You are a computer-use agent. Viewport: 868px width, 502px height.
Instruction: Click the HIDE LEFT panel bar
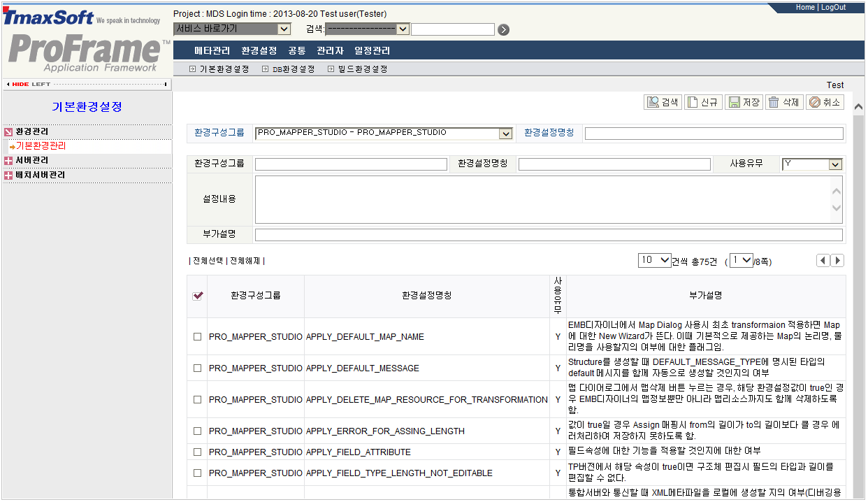pyautogui.click(x=87, y=84)
